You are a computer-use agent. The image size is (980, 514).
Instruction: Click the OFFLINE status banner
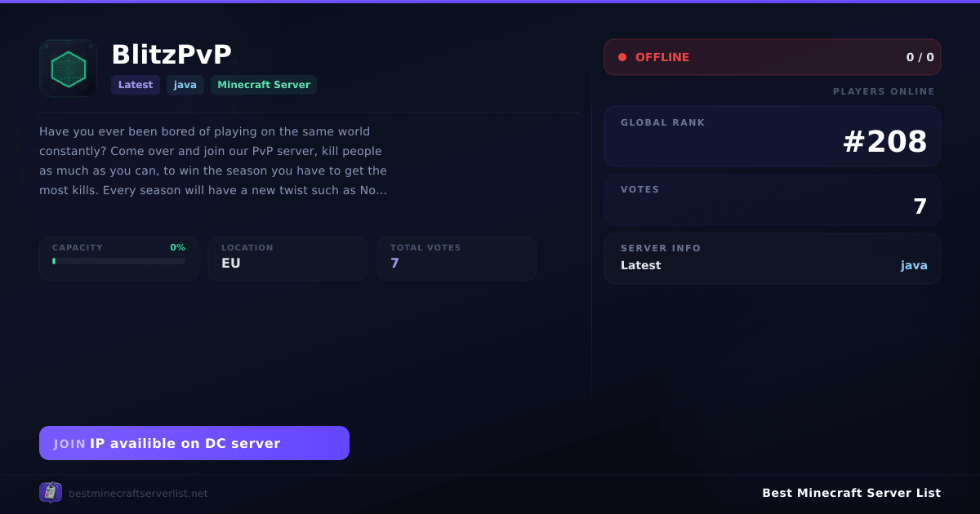[x=773, y=57]
